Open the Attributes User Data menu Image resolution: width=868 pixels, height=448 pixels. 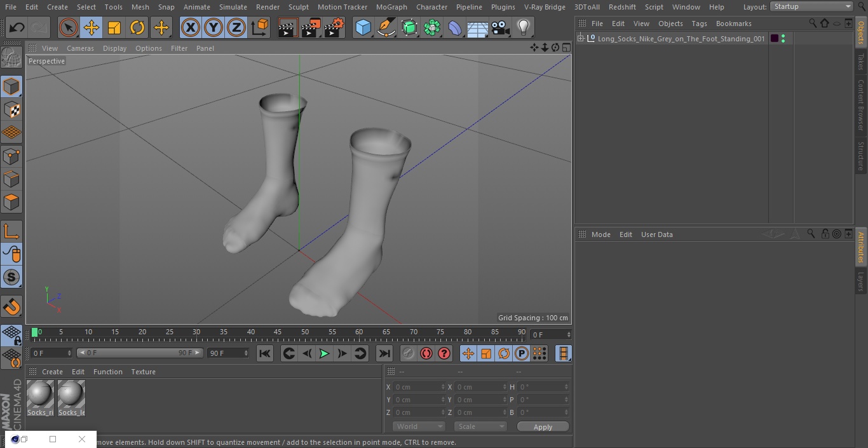click(656, 234)
